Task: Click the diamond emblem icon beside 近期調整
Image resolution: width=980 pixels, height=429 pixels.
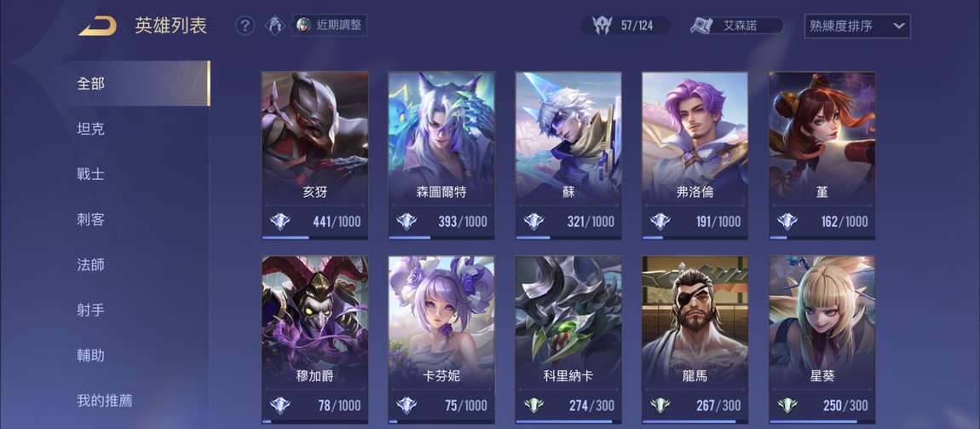Action: [275, 25]
